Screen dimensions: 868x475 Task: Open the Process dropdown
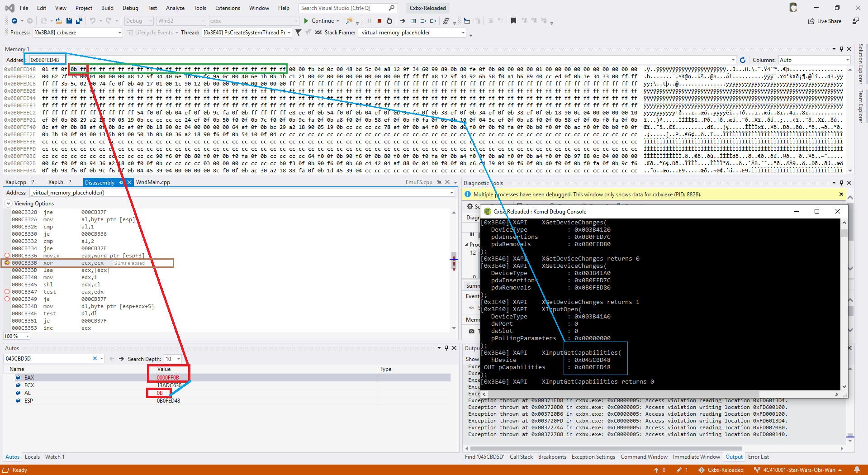tap(119, 33)
